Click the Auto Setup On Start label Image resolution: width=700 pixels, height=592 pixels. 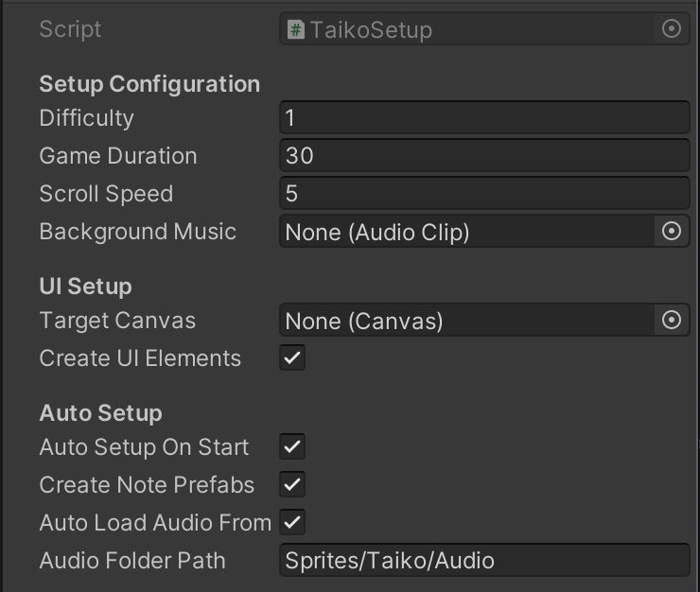click(x=144, y=447)
